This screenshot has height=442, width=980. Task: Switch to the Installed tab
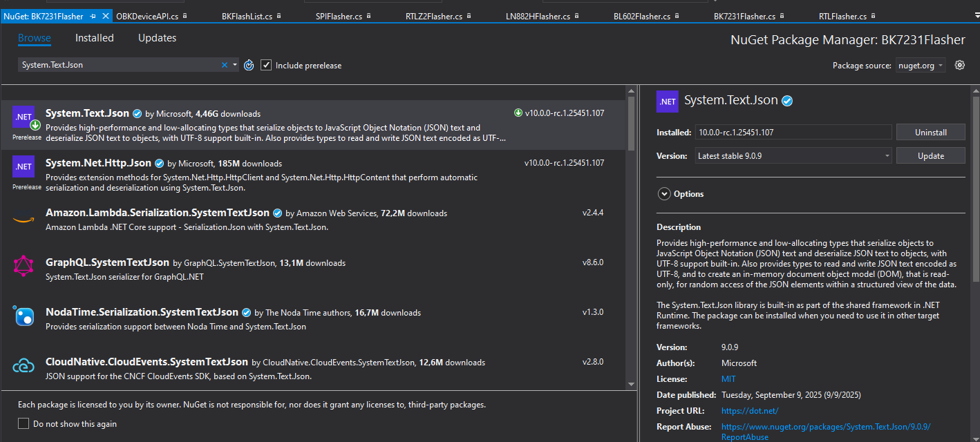pos(94,38)
